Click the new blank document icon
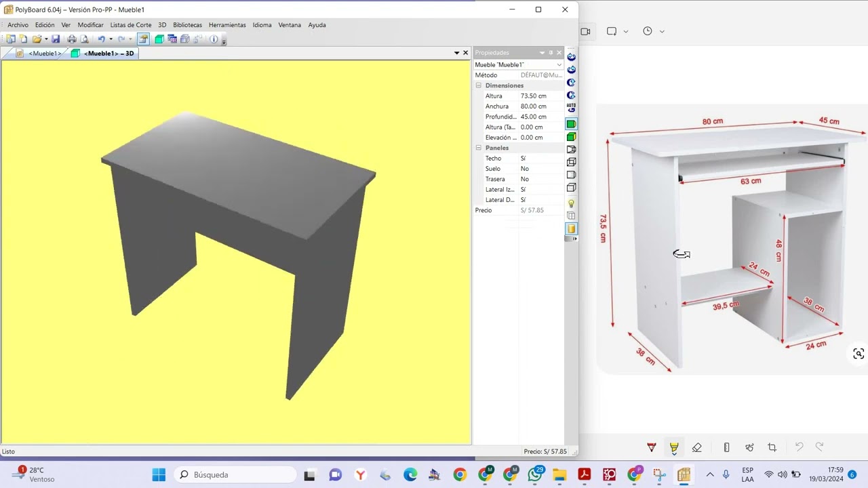The height and width of the screenshot is (488, 868). (x=23, y=39)
